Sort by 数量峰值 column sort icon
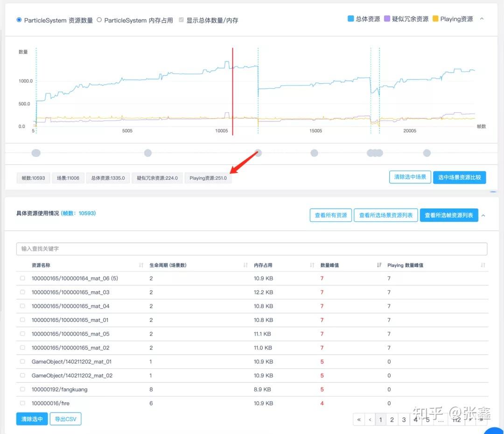Screen dimensions: 504x434 click(379, 265)
